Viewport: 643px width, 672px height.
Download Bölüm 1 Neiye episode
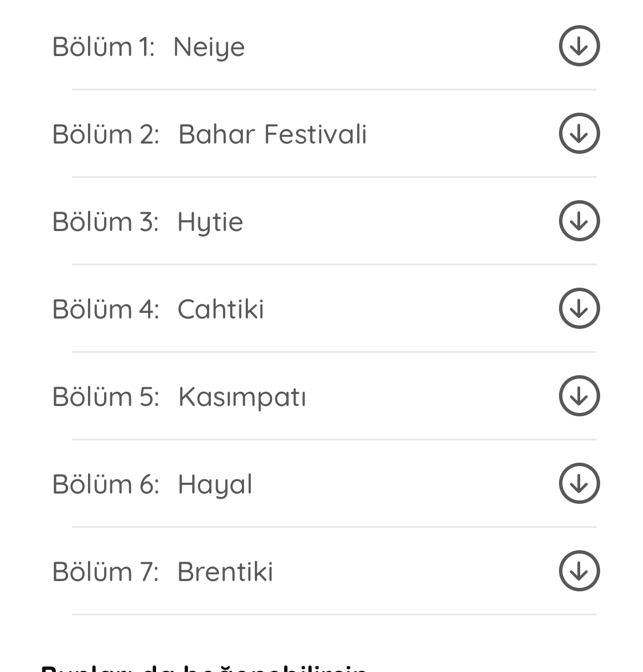pyautogui.click(x=579, y=46)
